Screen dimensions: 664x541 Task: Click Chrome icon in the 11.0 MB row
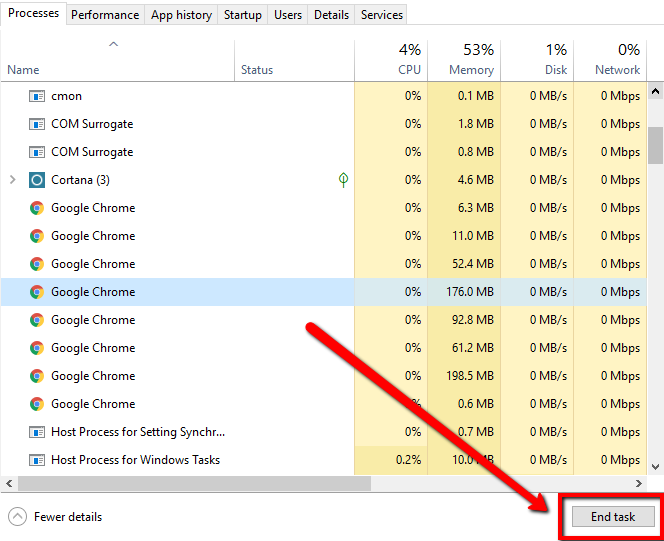click(37, 236)
